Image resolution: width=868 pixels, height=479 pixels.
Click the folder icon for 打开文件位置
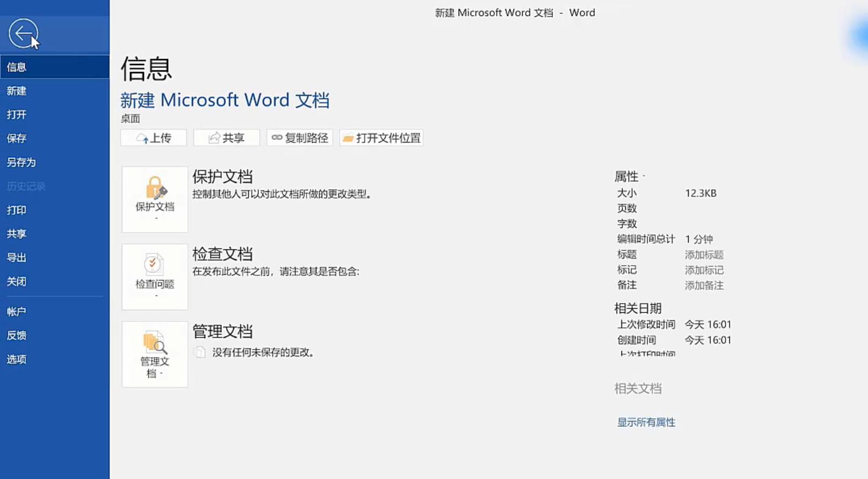point(348,138)
